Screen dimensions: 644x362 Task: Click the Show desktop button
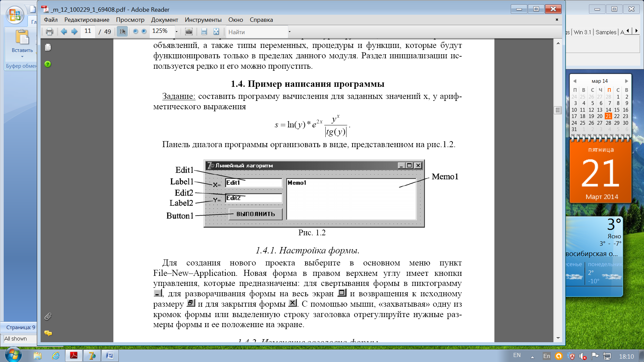click(641, 356)
